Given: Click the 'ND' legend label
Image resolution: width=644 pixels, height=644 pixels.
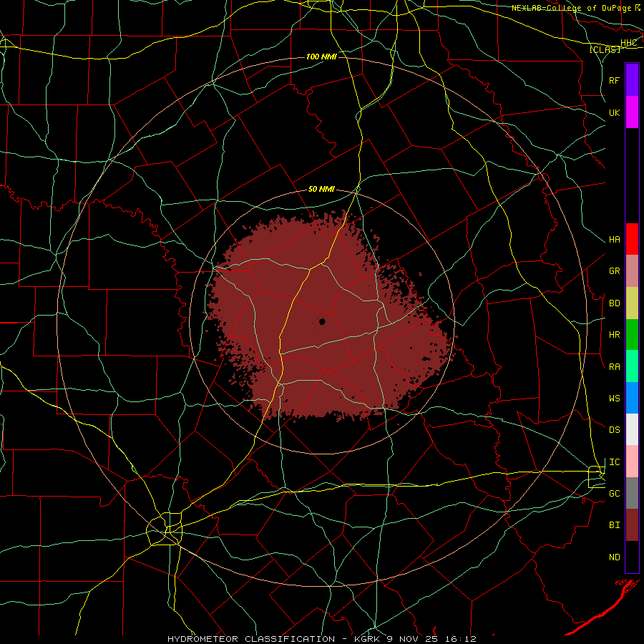Looking at the screenshot, I should 615,557.
